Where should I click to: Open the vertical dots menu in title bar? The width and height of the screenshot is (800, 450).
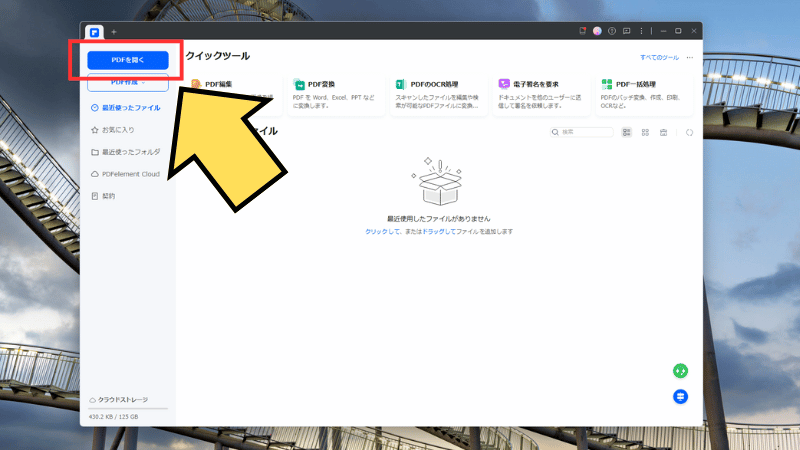641,31
